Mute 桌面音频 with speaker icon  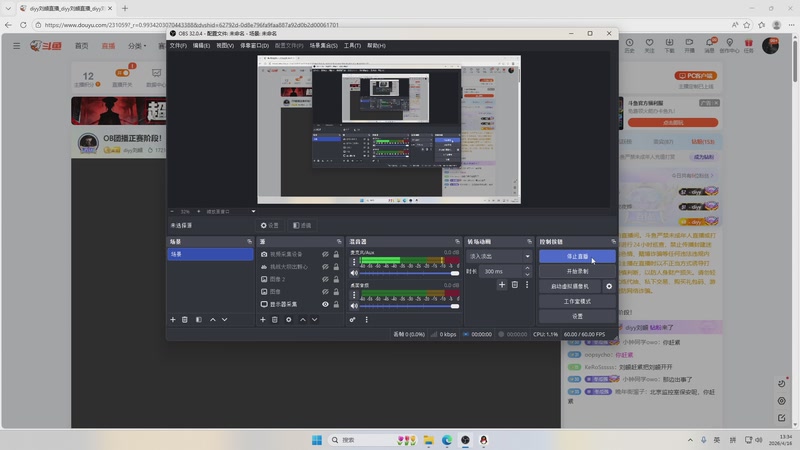click(x=354, y=306)
